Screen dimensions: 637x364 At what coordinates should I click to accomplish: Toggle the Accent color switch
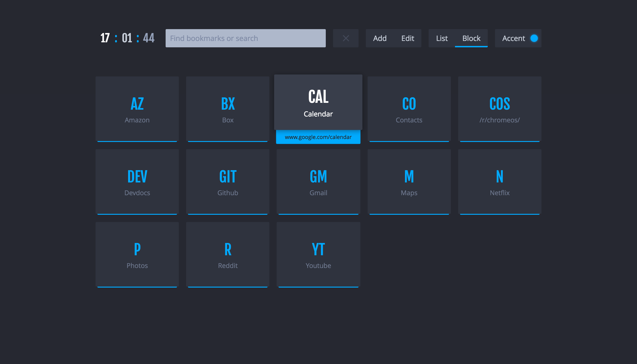[534, 38]
